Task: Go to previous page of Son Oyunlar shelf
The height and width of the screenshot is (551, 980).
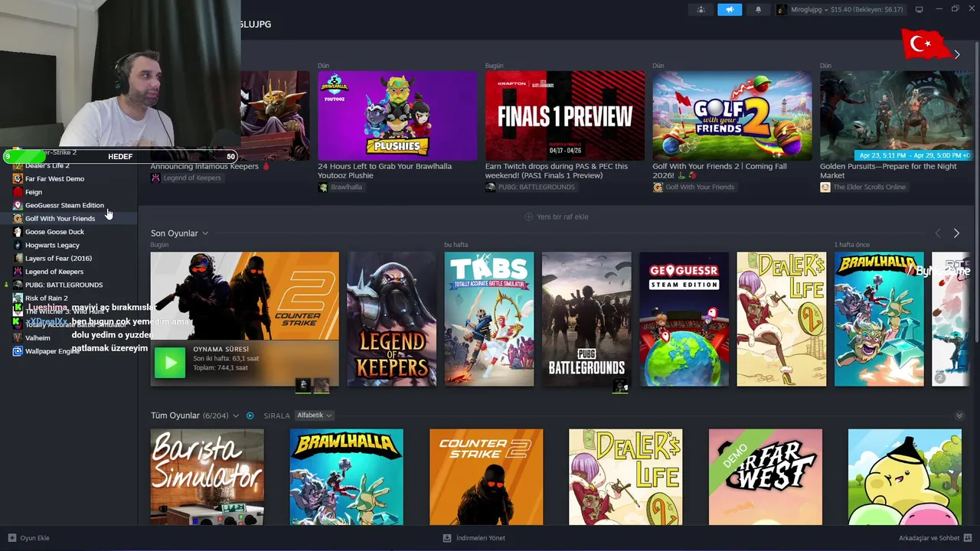Action: pyautogui.click(x=938, y=233)
